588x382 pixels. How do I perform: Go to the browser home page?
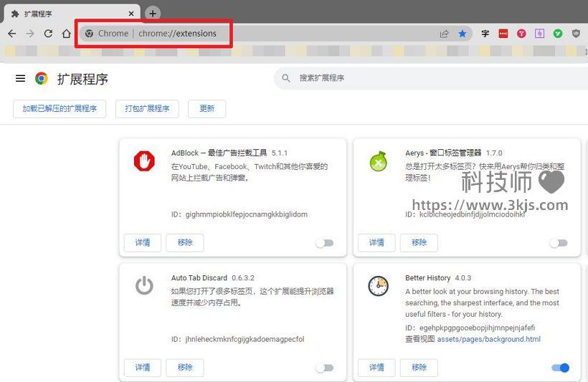67,34
